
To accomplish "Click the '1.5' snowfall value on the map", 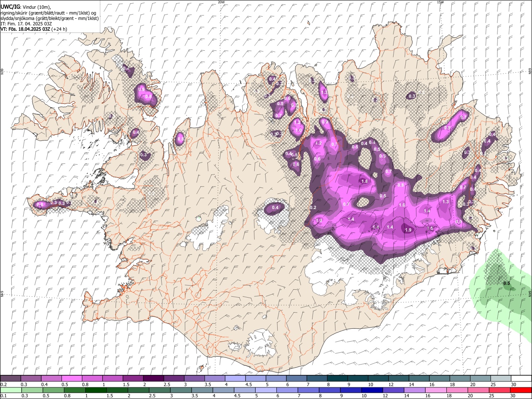I will coord(430,229).
